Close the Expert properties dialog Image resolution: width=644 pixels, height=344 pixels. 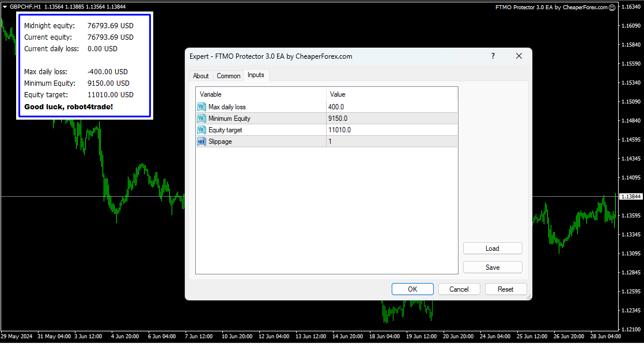coord(518,56)
